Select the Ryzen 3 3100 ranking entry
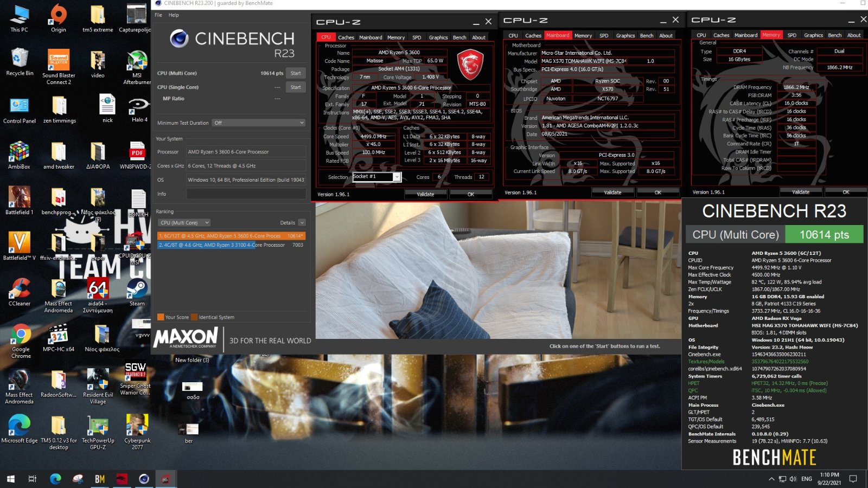Image resolution: width=868 pixels, height=488 pixels. tap(232, 245)
